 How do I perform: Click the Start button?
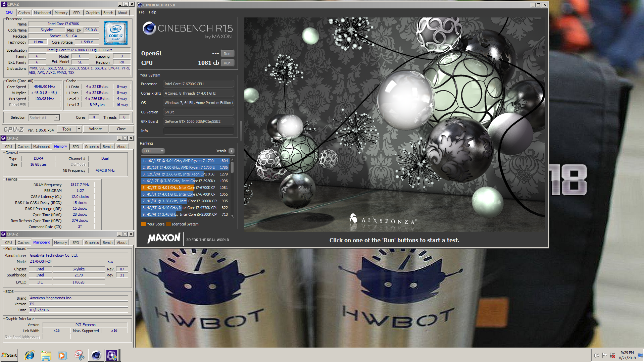tap(9, 355)
